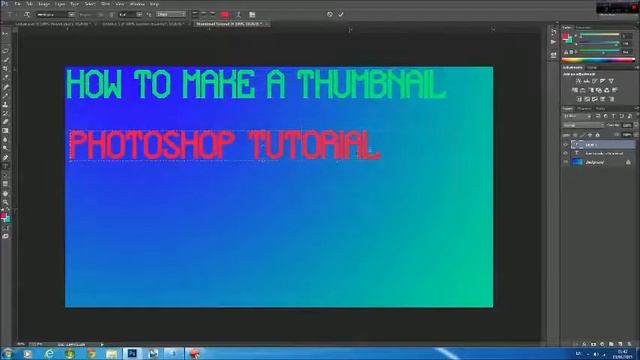The image size is (640, 360).
Task: Switch to the Paths tab
Action: point(600,109)
